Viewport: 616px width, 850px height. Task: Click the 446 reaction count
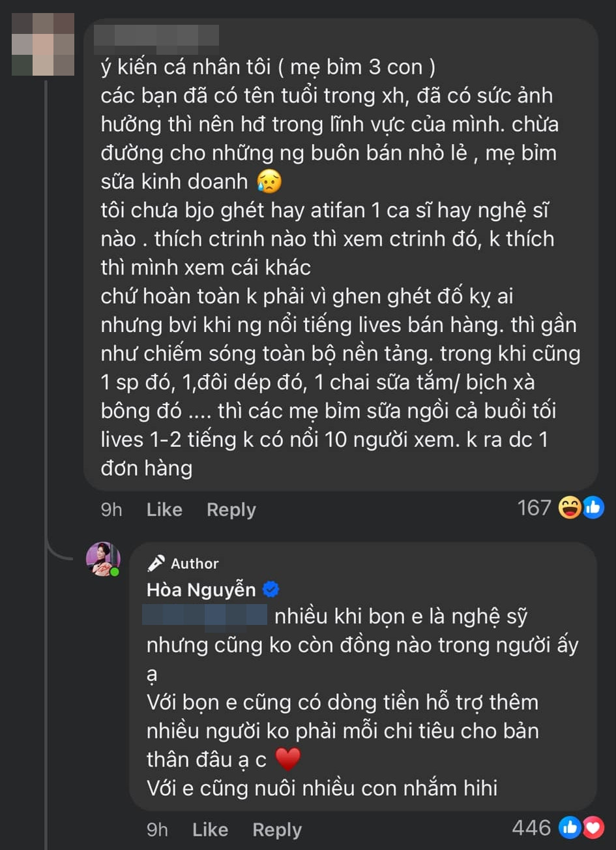click(532, 827)
